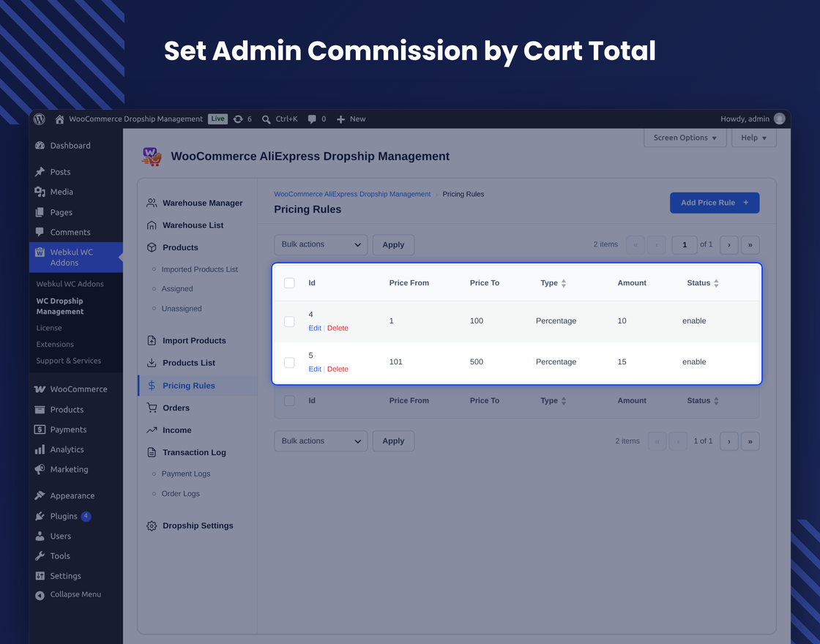Click the Pricing Rules dollar icon

(152, 385)
